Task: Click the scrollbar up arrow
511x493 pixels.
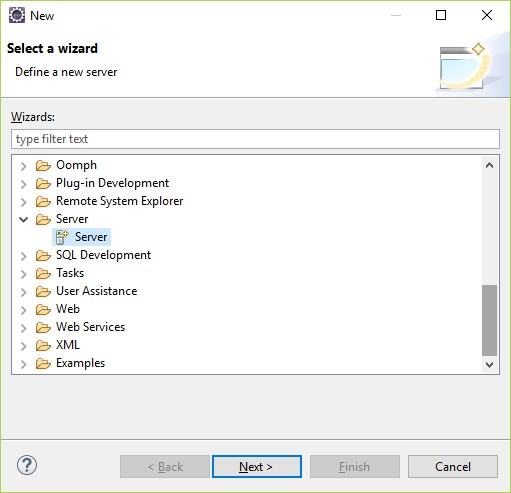Action: coord(489,165)
